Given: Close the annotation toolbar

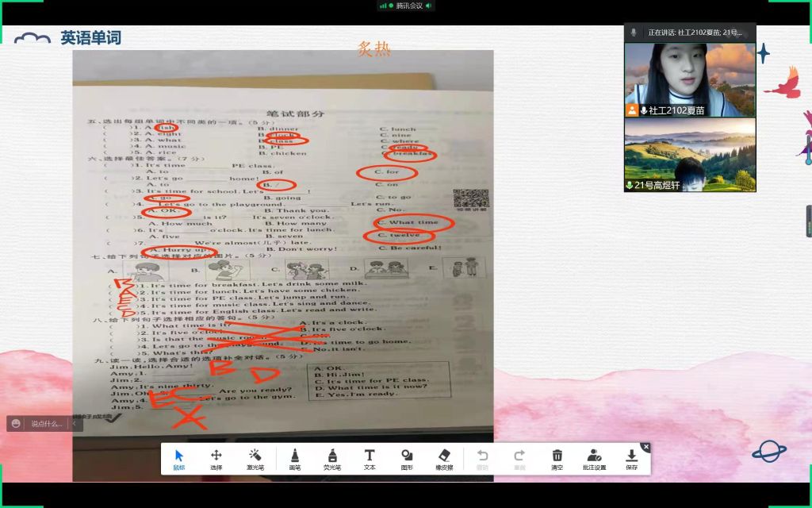Looking at the screenshot, I should [645, 447].
